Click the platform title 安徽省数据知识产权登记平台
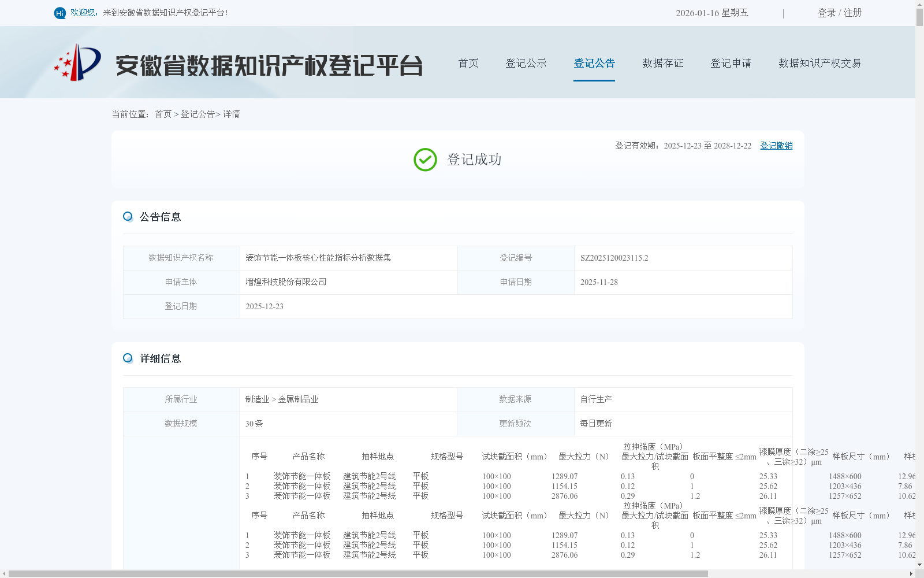Screen dimensions: 924x578 269,65
